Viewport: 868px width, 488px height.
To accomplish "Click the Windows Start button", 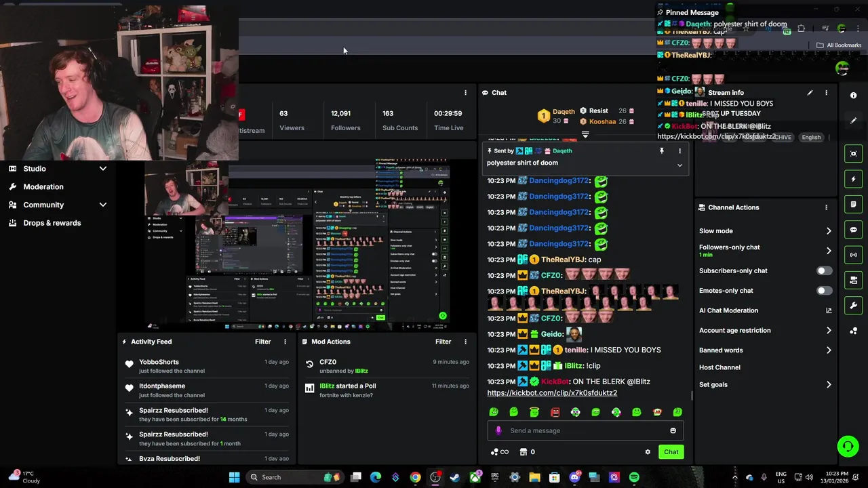I will (x=234, y=477).
